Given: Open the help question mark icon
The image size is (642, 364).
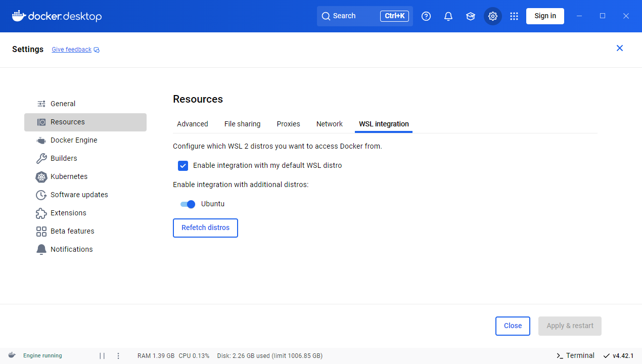Looking at the screenshot, I should (x=426, y=16).
